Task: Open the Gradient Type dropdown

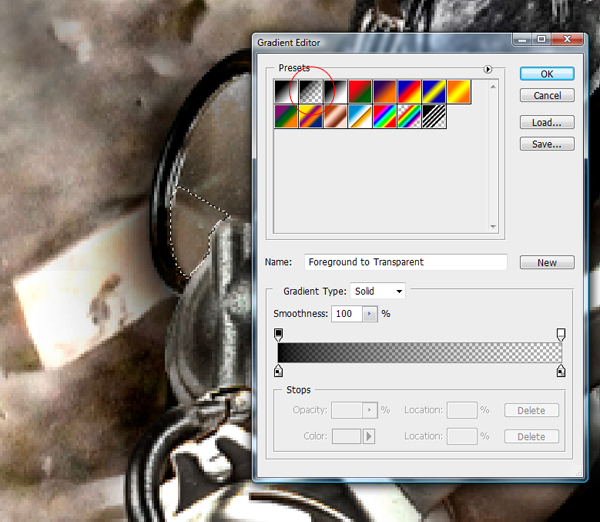Action: (x=378, y=291)
